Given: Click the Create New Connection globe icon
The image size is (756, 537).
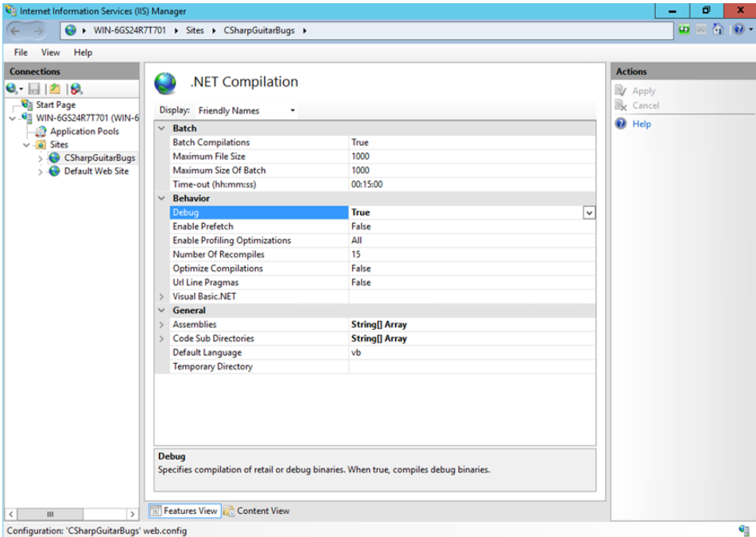Looking at the screenshot, I should point(12,89).
